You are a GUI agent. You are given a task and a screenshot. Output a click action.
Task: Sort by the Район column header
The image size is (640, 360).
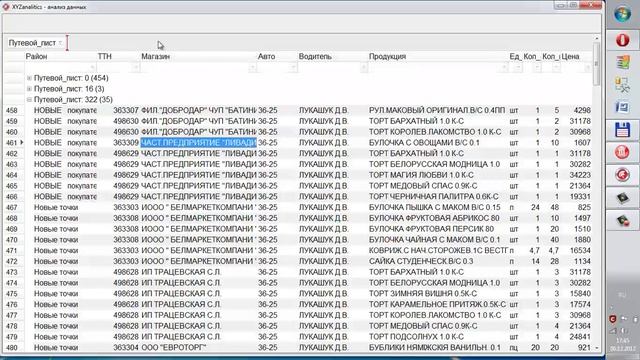pos(36,56)
